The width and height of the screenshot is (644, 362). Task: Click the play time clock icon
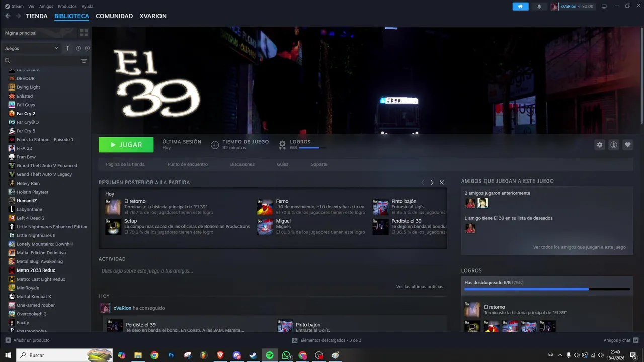point(215,145)
